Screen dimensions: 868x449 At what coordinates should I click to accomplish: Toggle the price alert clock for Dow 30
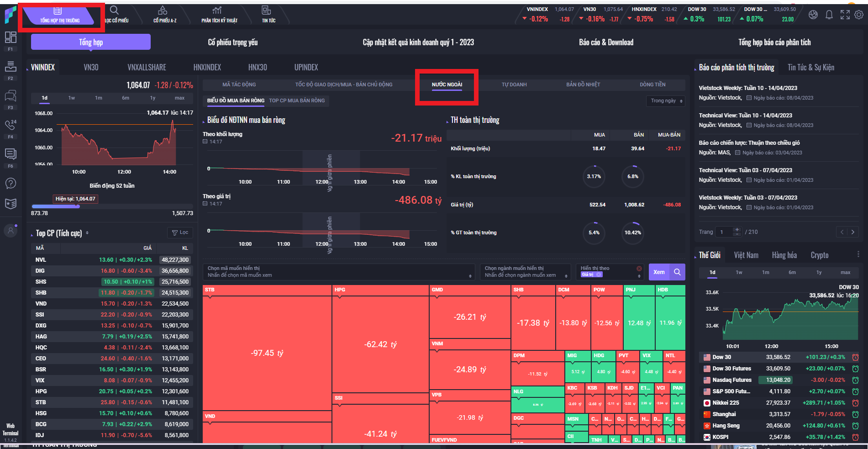[855, 357]
